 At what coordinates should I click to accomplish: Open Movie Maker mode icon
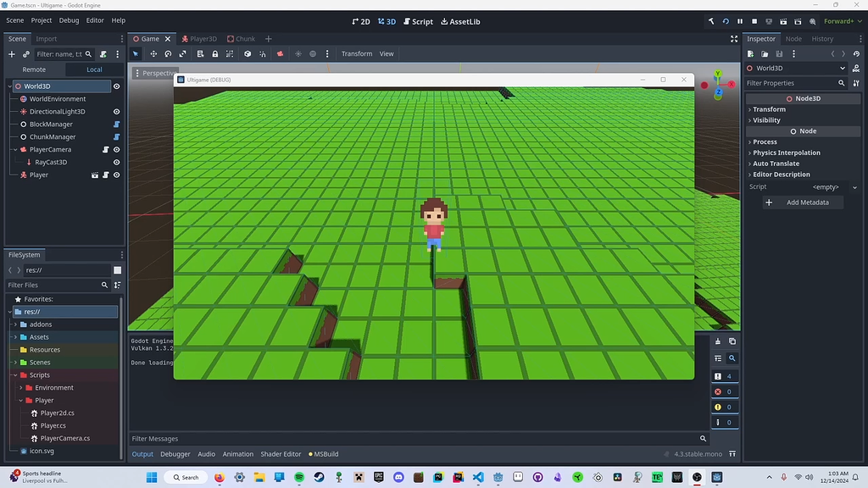[812, 21]
